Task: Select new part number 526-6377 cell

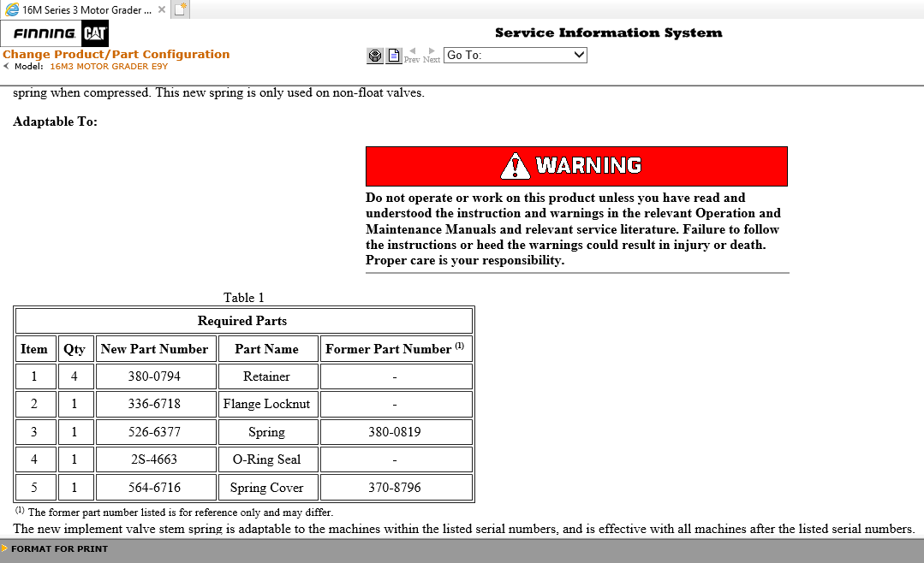Action: (154, 432)
